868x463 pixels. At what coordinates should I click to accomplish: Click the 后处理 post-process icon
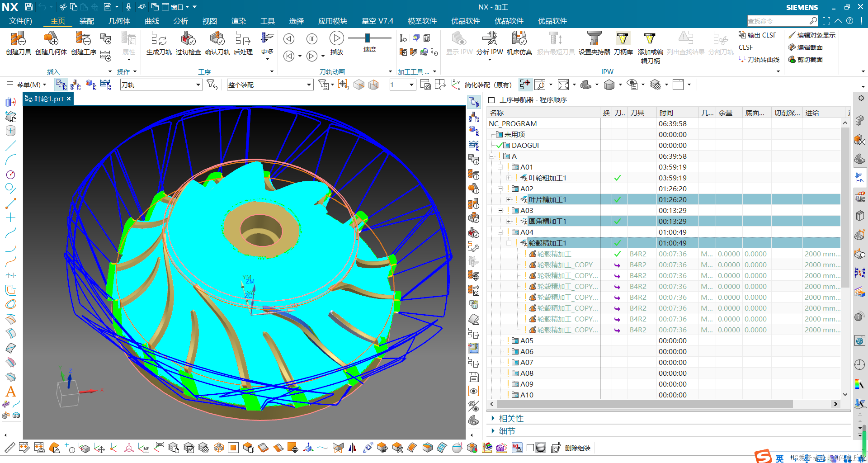click(243, 43)
